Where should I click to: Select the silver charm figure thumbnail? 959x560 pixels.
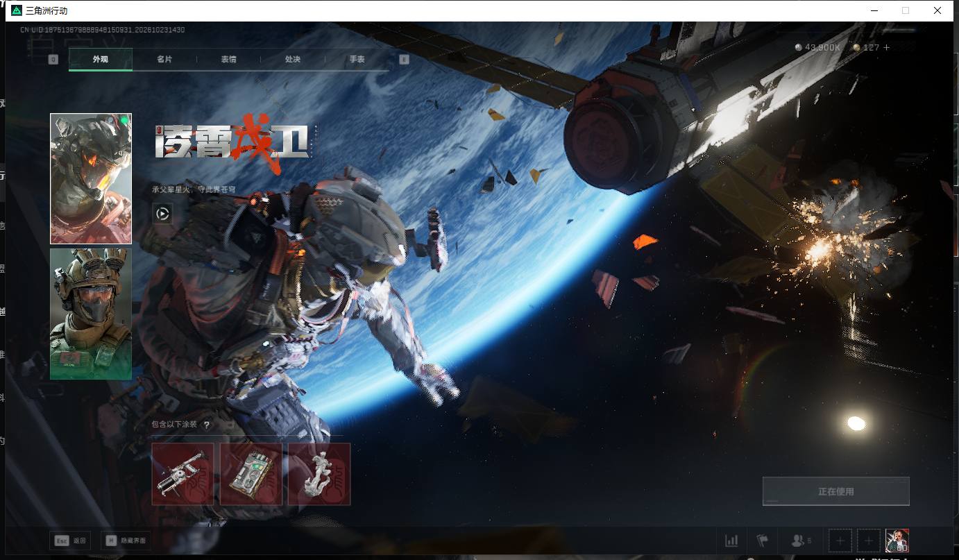click(x=319, y=474)
